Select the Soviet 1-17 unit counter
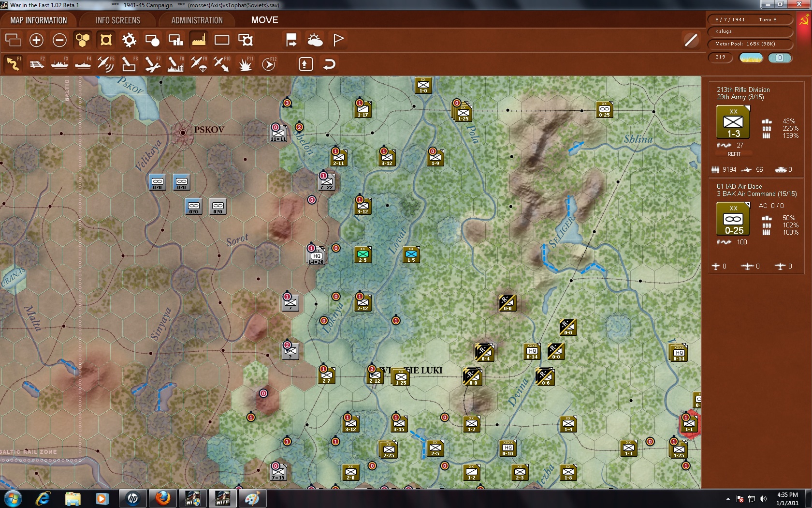The image size is (812, 508). [362, 109]
